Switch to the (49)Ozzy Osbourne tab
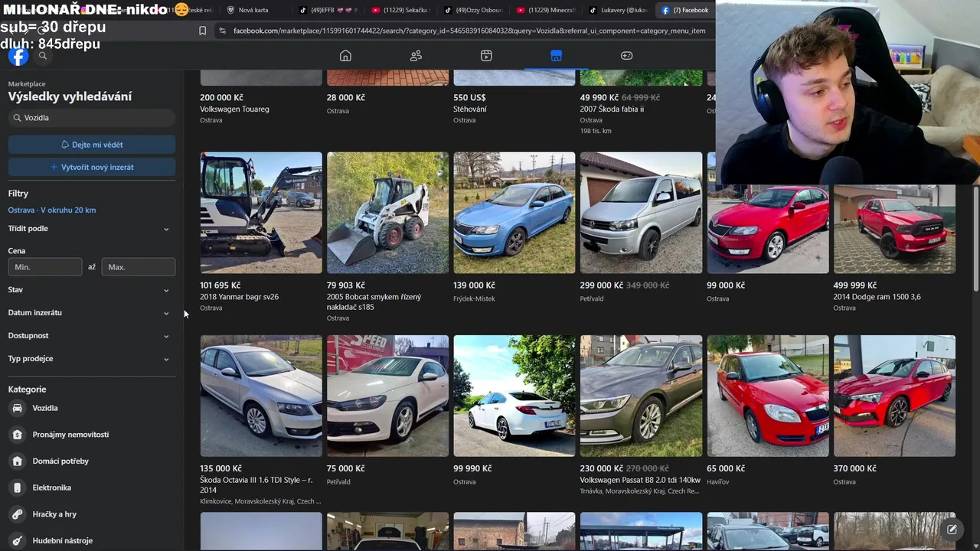The width and height of the screenshot is (980, 551). 472,10
